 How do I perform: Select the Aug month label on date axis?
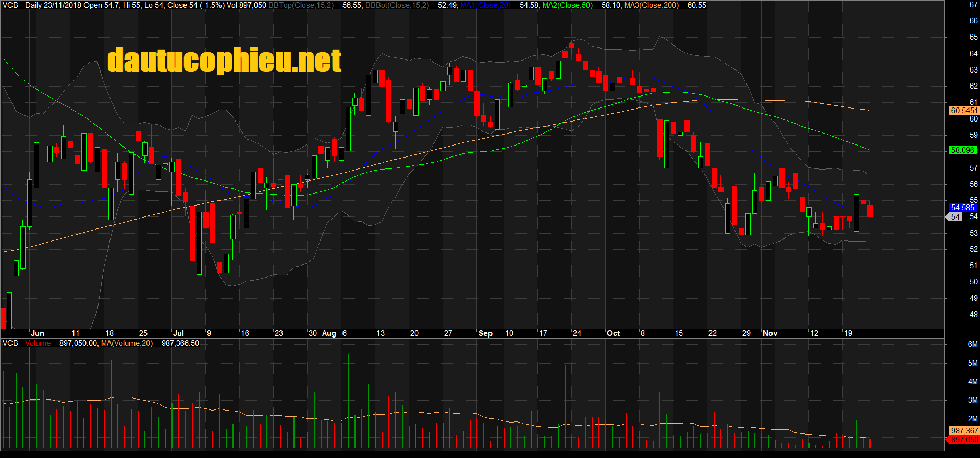[329, 333]
